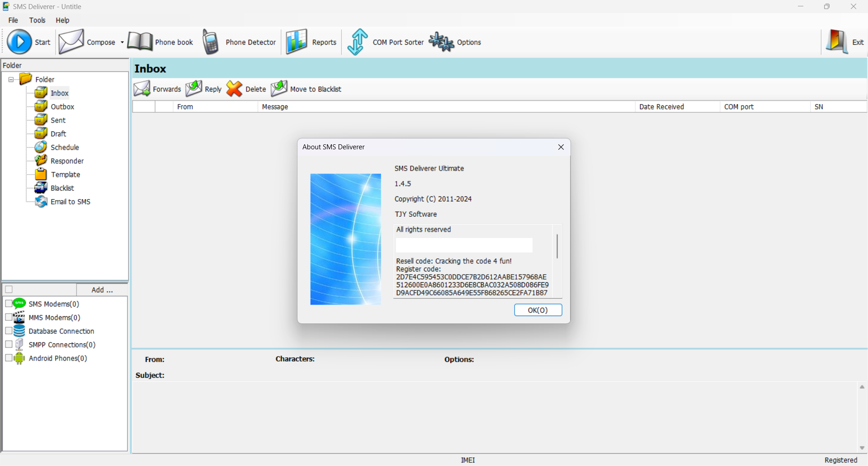This screenshot has width=868, height=466.
Task: Check the MMS Modems(0) checkbox
Action: click(9, 317)
